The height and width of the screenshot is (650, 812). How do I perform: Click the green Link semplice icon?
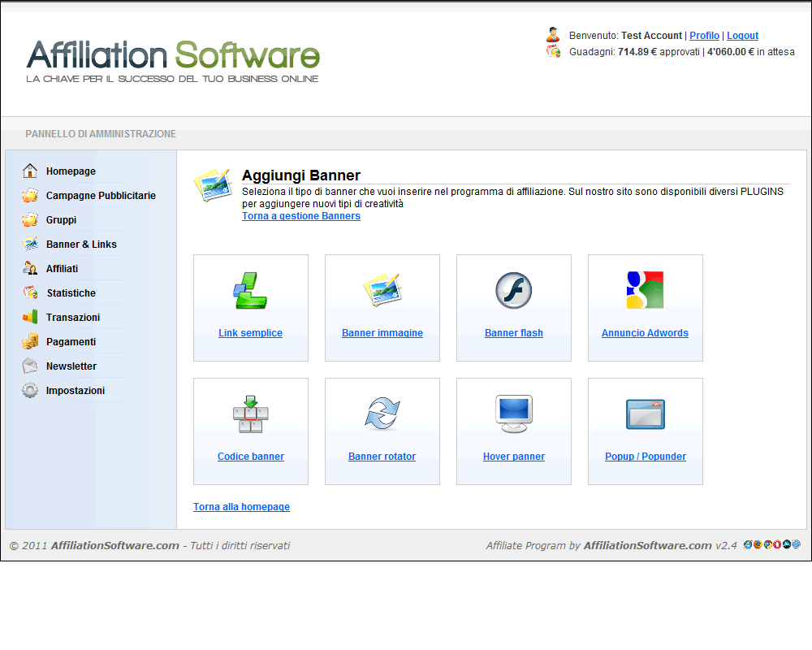click(250, 291)
